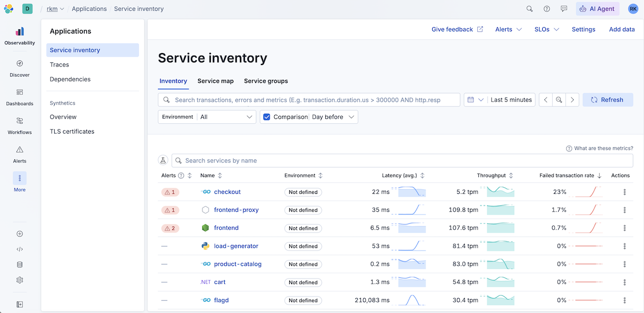The height and width of the screenshot is (313, 644).
Task: Open Dashboards in the side nav
Action: [20, 97]
